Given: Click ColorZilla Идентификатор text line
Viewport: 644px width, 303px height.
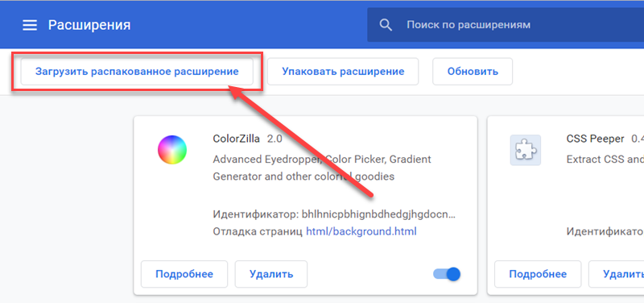Looking at the screenshot, I should coord(334,214).
